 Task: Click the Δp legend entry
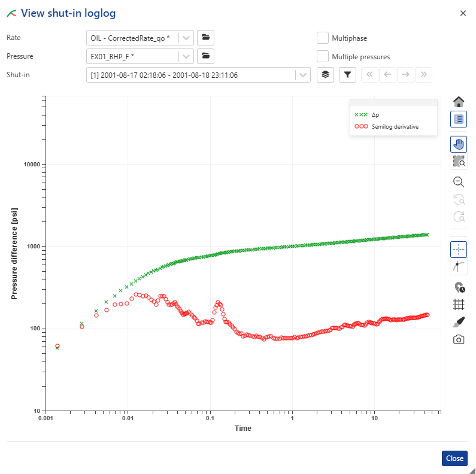pyautogui.click(x=374, y=114)
